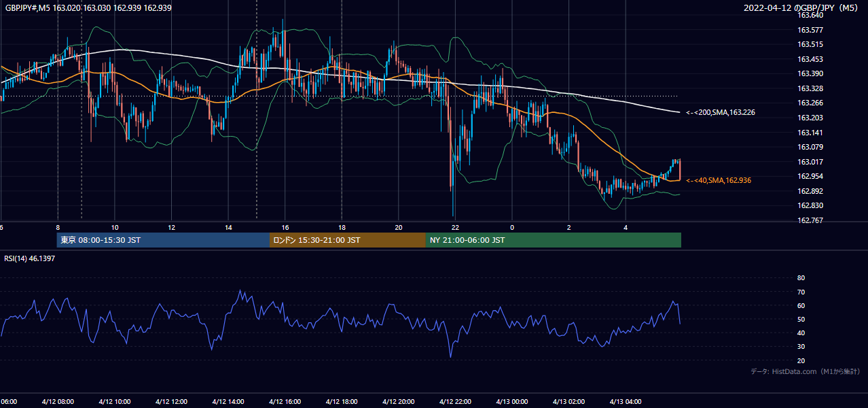868x408 pixels.
Task: Click RSI level 80 on the axis
Action: point(801,278)
